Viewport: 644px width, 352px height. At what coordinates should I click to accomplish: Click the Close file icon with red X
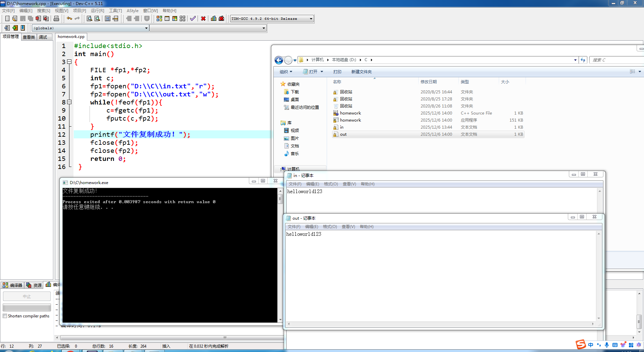point(38,18)
